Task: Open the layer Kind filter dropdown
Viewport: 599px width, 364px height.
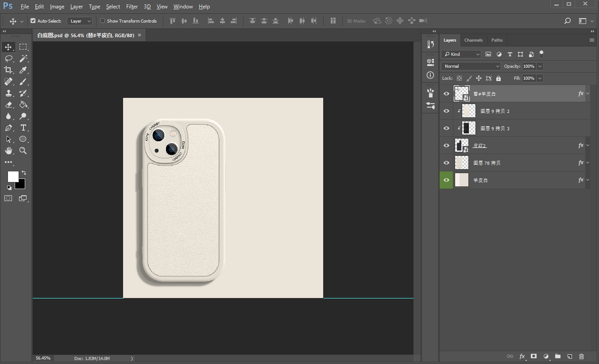Action: pyautogui.click(x=461, y=54)
